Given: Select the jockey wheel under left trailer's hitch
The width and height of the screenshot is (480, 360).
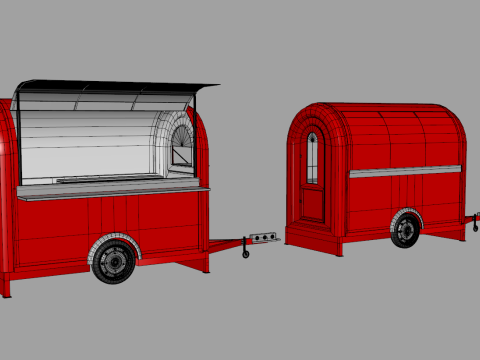Looking at the screenshot, I should [246, 255].
